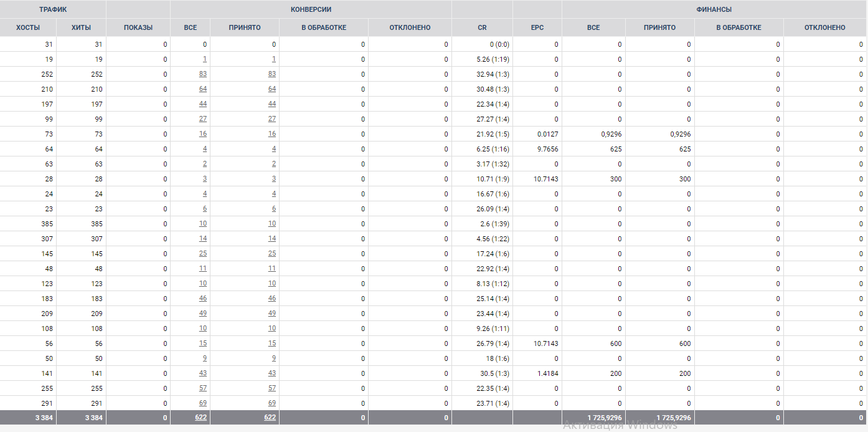Click the 622 total link under conversions ВСЕ

pos(201,418)
